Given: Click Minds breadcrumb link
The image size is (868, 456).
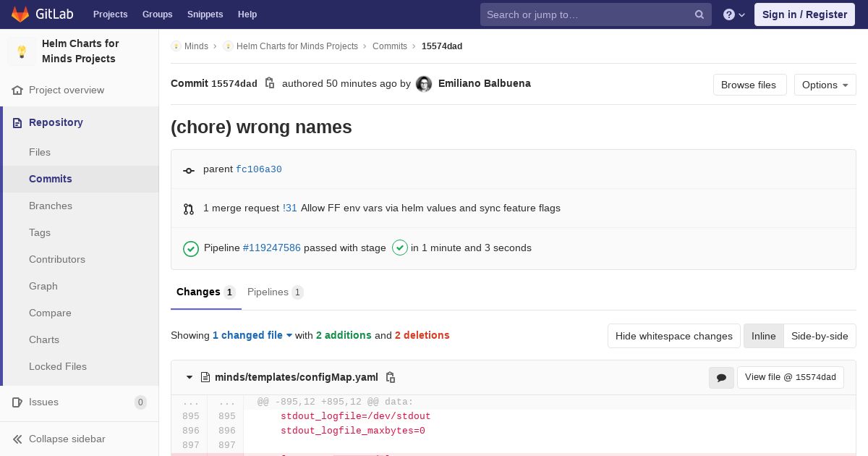Looking at the screenshot, I should click(196, 46).
